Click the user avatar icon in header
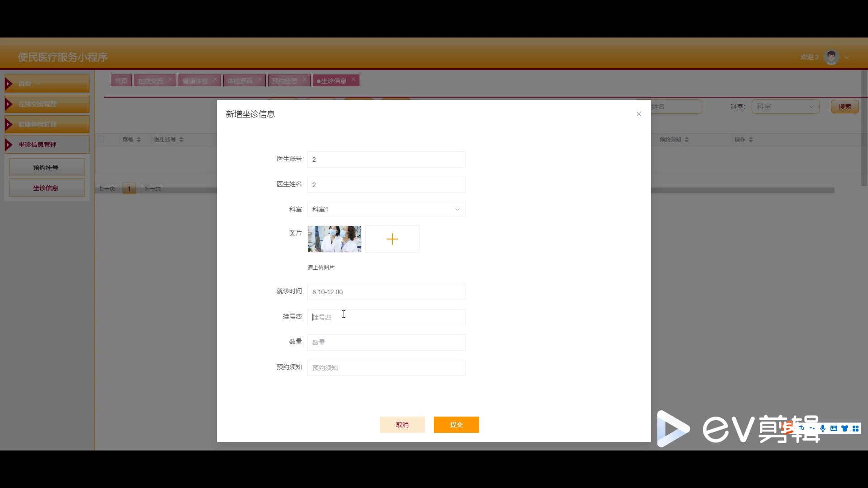This screenshot has width=868, height=488. click(x=831, y=57)
